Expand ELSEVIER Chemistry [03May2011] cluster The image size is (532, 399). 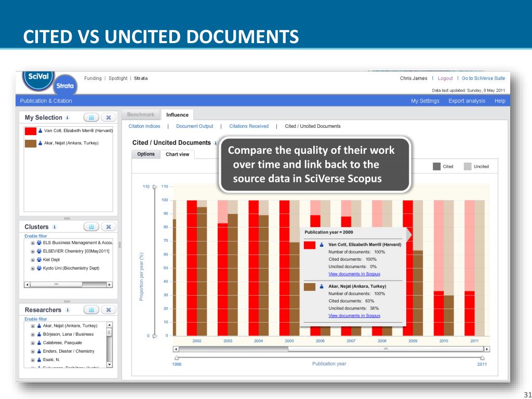[33, 251]
